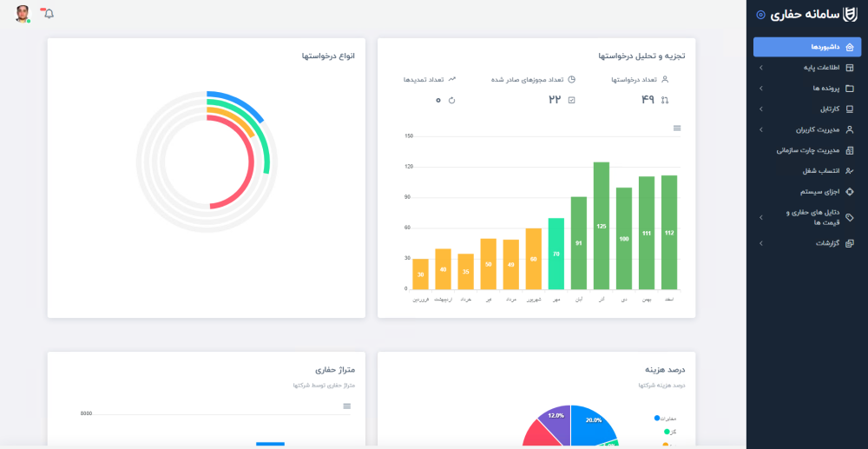Click the انتساب شغل person-check icon

click(x=850, y=171)
